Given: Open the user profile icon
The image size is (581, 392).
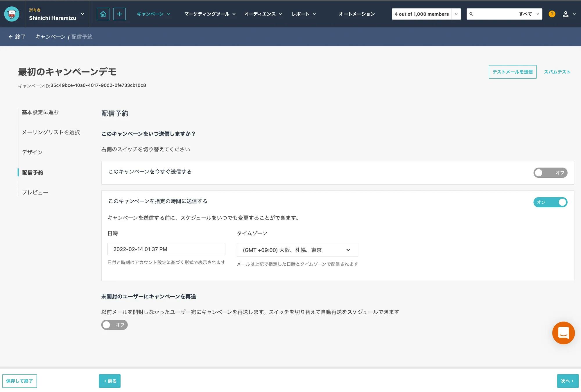Looking at the screenshot, I should [x=565, y=14].
